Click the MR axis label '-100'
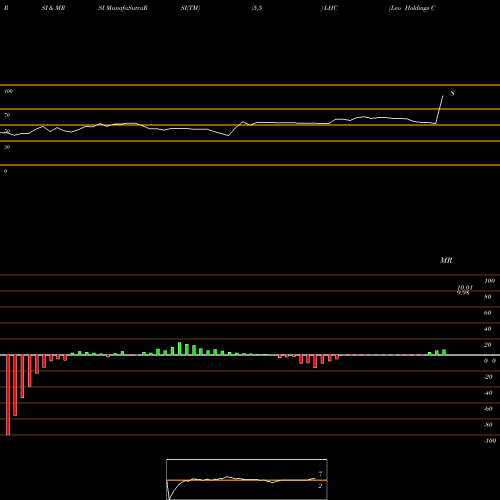 (x=490, y=441)
